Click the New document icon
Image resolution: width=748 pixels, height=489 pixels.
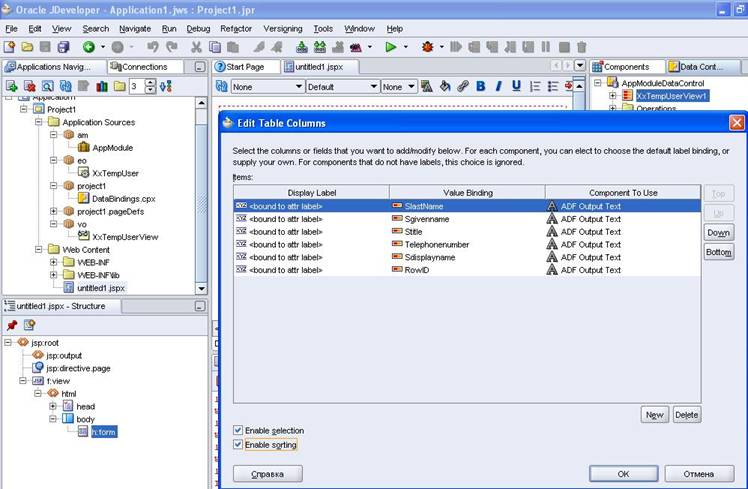coord(10,47)
